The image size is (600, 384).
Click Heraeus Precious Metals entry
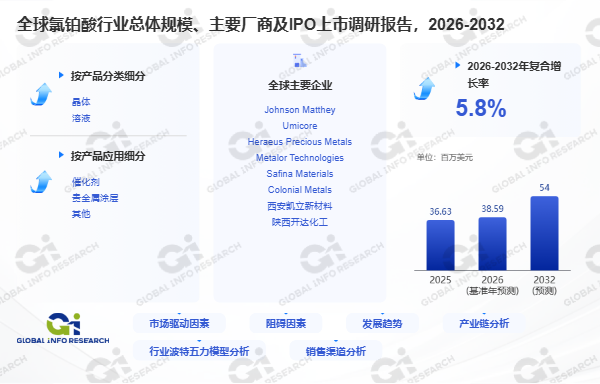300,142
